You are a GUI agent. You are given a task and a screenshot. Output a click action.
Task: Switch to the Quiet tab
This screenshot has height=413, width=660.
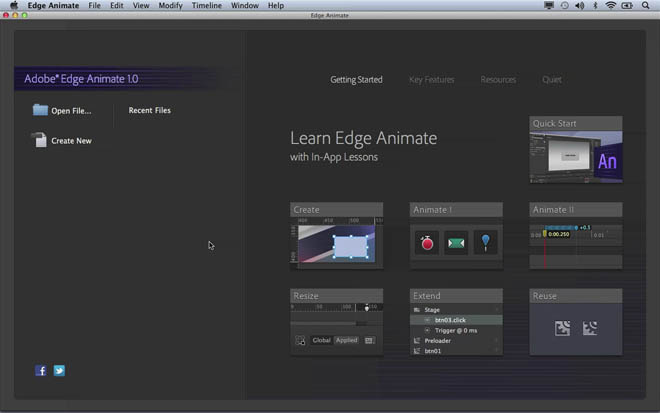point(552,80)
